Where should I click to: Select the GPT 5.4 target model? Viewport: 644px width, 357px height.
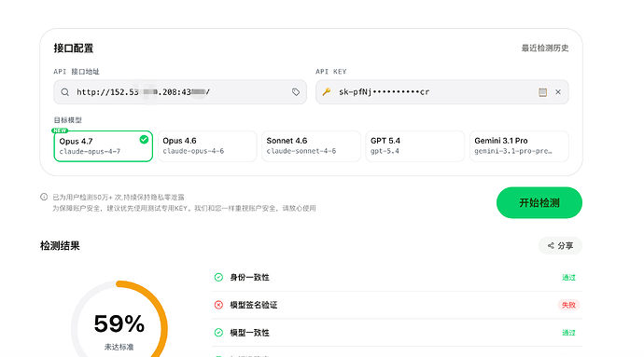click(x=414, y=146)
